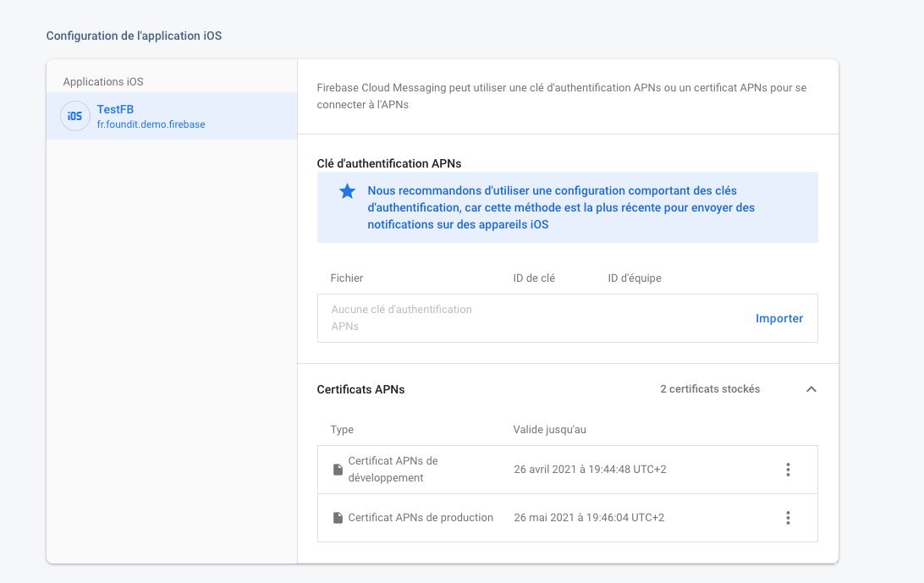Select the Certificat APNs de développement row
924x583 pixels.
click(x=550, y=470)
